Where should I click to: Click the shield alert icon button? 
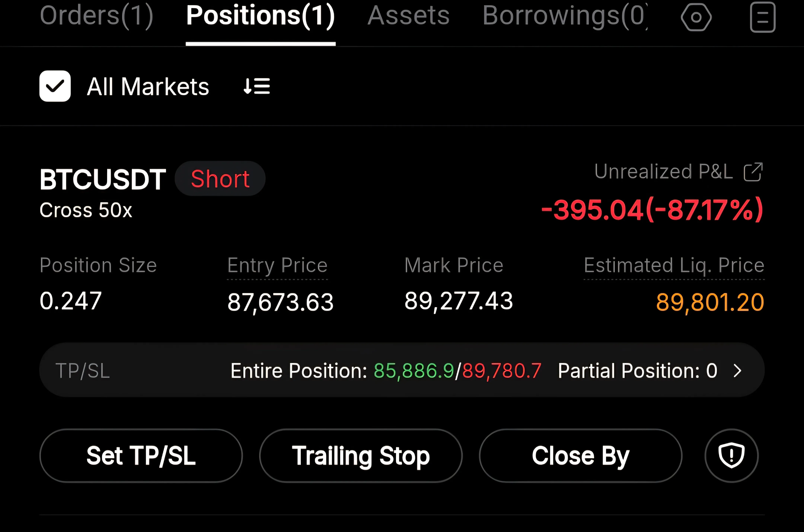coord(731,455)
